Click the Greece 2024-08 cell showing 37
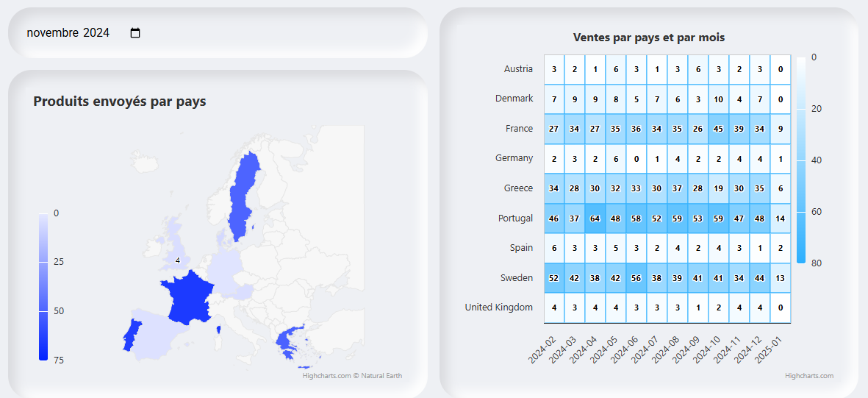868x398 pixels. [678, 188]
